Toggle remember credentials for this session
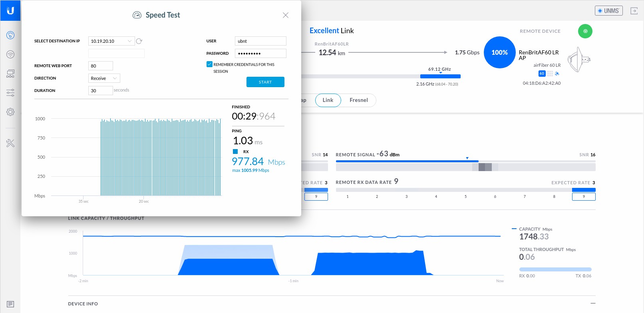The image size is (644, 313). (x=209, y=64)
